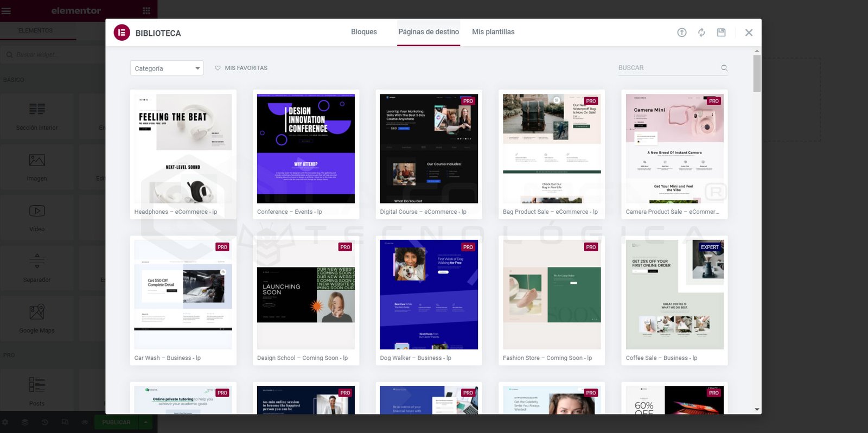Switch to the Bloques tab

pos(364,32)
